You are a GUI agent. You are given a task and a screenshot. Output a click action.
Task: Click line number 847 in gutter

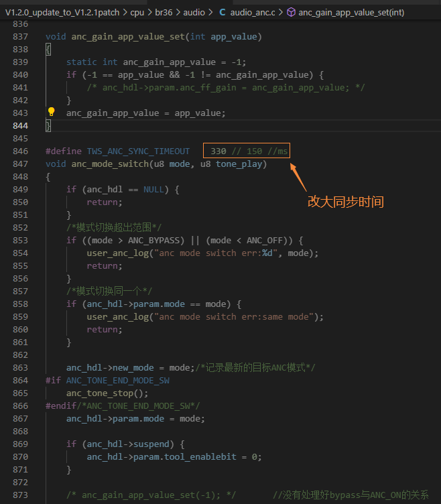[x=20, y=164]
